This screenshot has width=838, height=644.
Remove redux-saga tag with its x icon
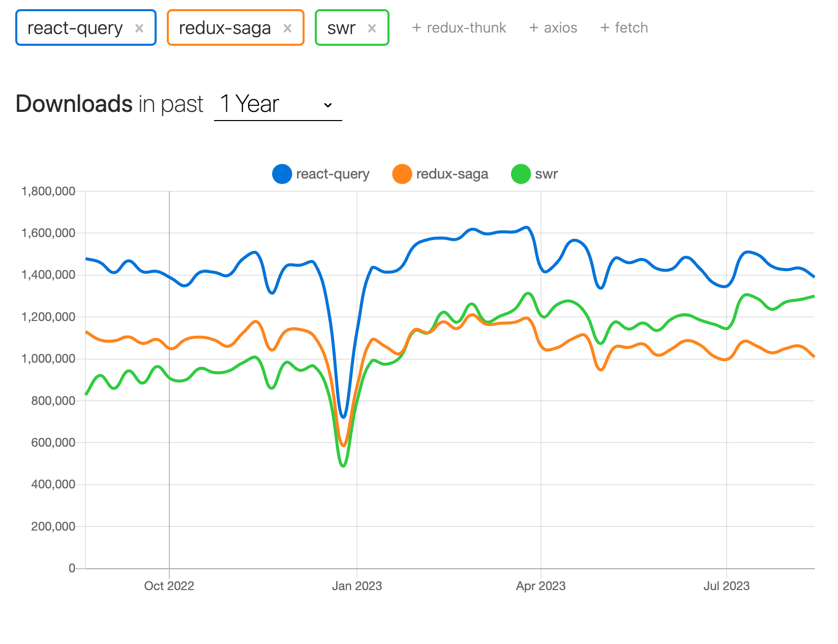pyautogui.click(x=287, y=28)
